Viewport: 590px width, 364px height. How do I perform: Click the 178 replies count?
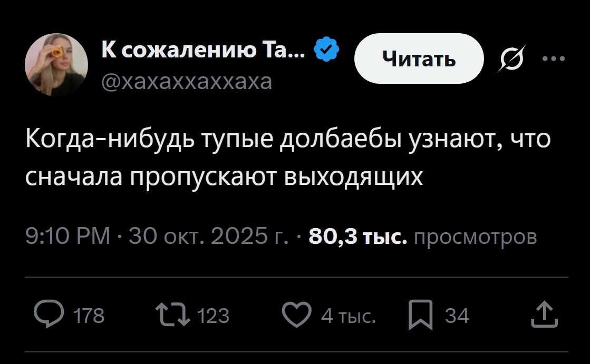pos(89,316)
